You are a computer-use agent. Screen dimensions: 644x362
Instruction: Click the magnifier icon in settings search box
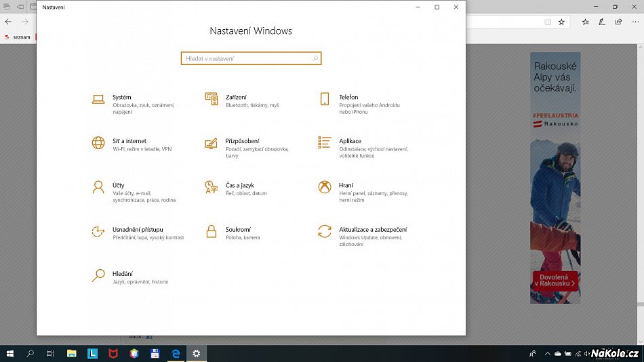coord(315,58)
